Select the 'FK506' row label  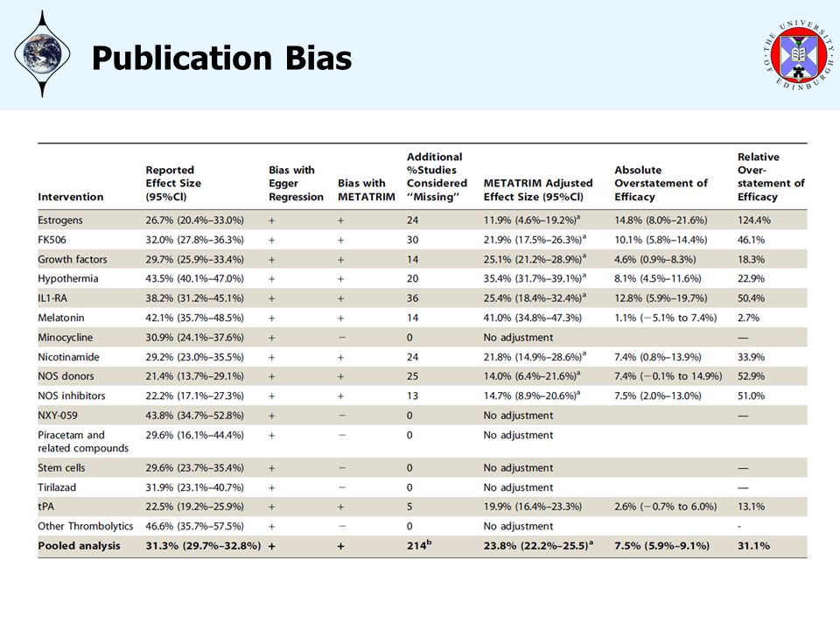click(52, 240)
